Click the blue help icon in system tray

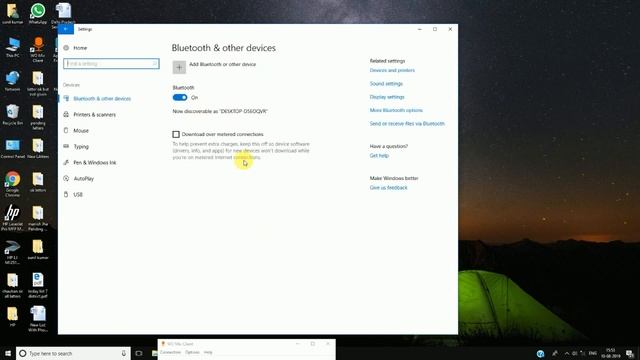point(540,354)
